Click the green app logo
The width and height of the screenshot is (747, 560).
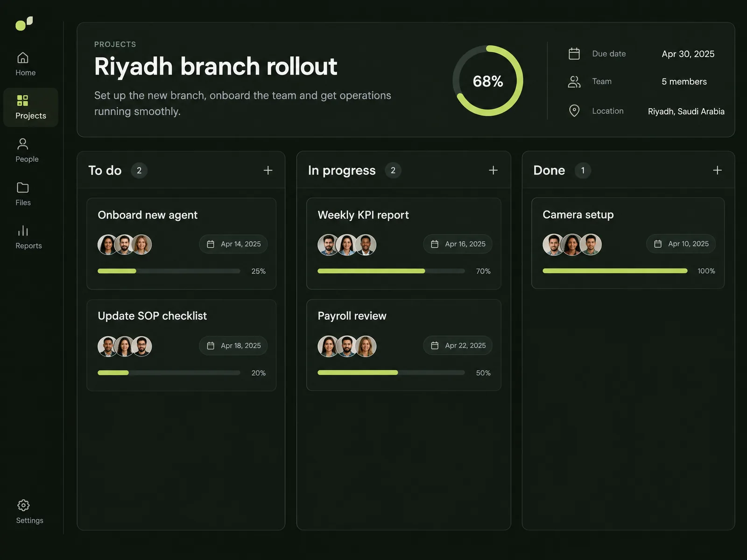pos(24,23)
